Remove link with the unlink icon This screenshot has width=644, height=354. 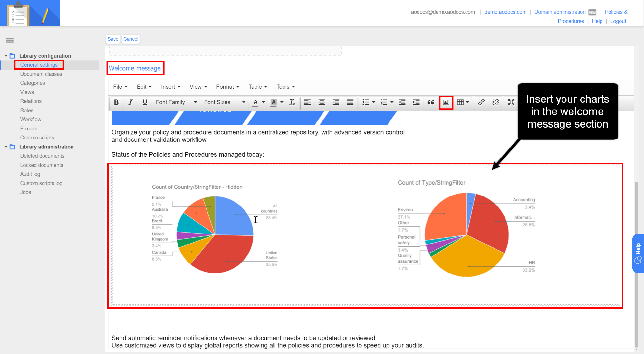pyautogui.click(x=495, y=102)
